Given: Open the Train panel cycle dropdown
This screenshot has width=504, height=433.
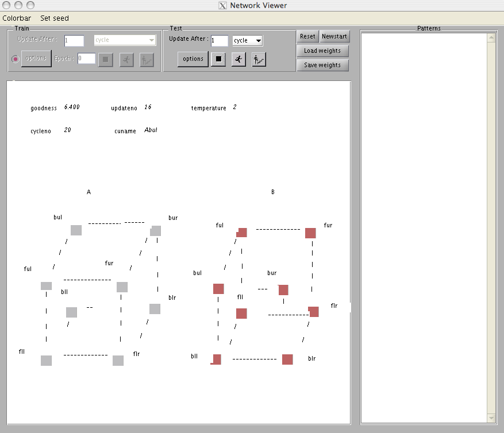Looking at the screenshot, I should click(125, 40).
